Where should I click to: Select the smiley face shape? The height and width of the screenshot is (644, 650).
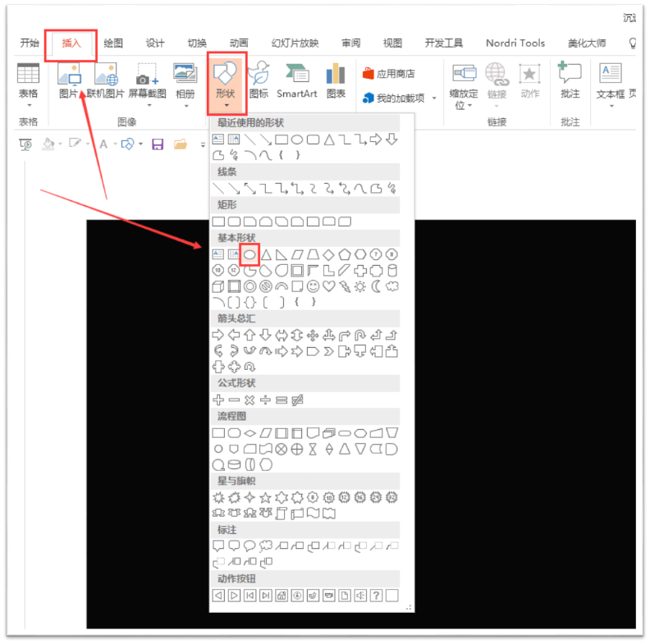point(313,286)
